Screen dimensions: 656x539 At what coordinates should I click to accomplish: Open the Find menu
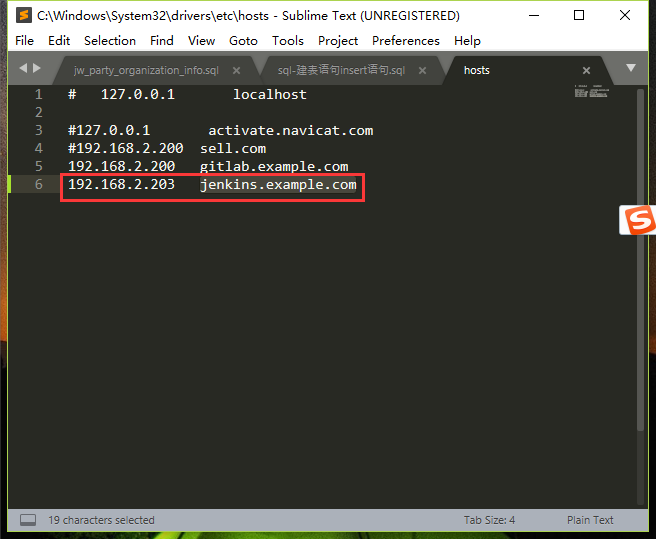[x=162, y=41]
